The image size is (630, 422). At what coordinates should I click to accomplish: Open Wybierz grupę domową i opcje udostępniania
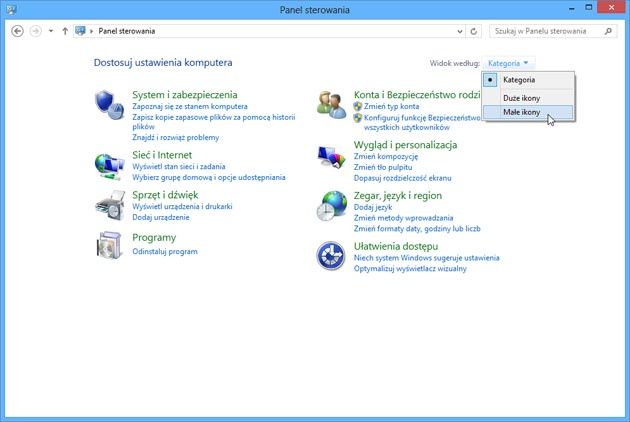(209, 177)
